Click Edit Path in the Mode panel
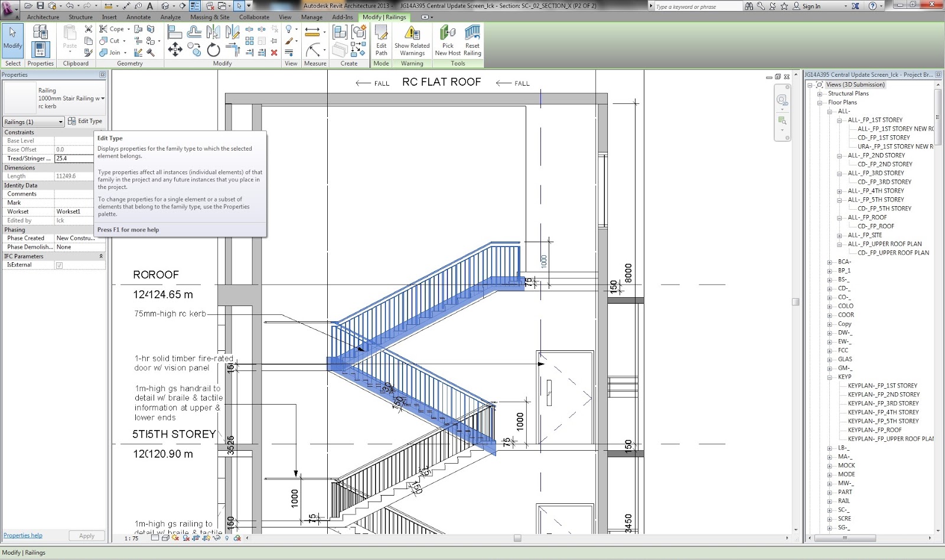Image resolution: width=945 pixels, height=560 pixels. pyautogui.click(x=381, y=41)
